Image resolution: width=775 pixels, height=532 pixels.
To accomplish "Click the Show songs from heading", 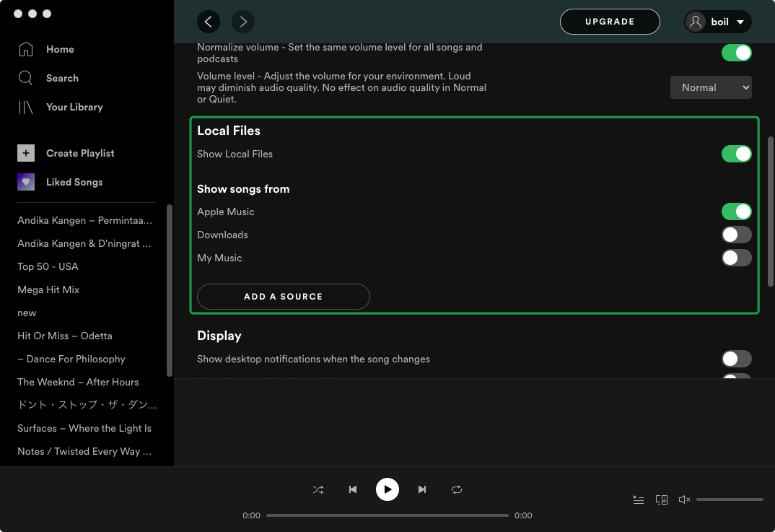I will pyautogui.click(x=243, y=189).
